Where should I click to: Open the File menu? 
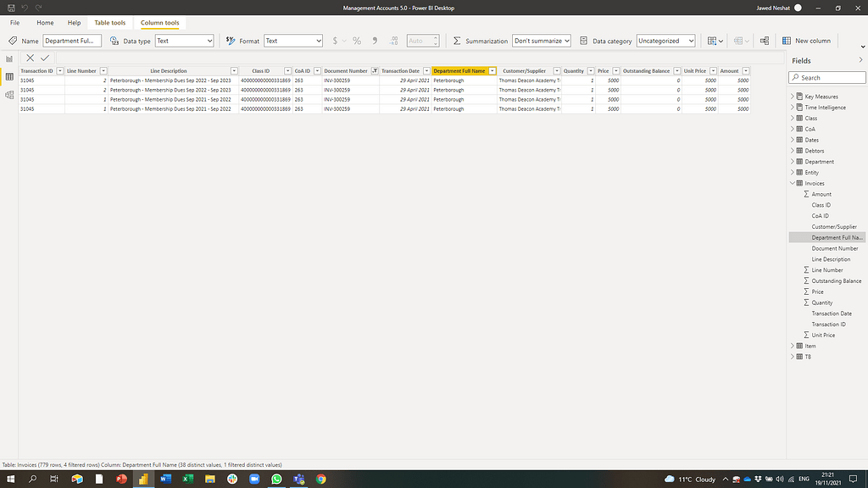pos(14,22)
